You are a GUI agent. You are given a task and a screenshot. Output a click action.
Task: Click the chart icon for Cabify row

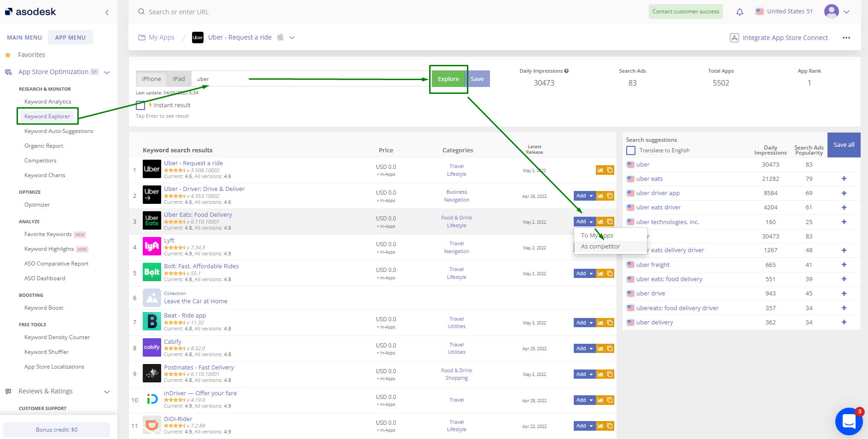(x=600, y=348)
